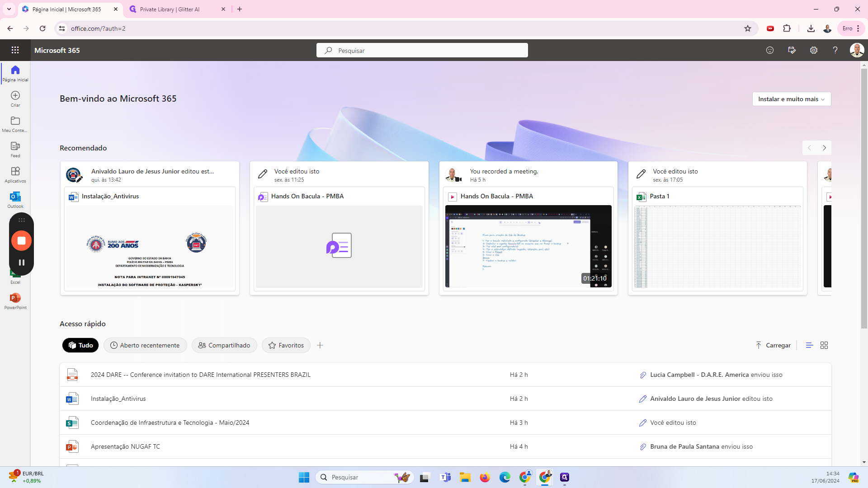
Task: Bookmark this page with the star icon
Action: 748,28
